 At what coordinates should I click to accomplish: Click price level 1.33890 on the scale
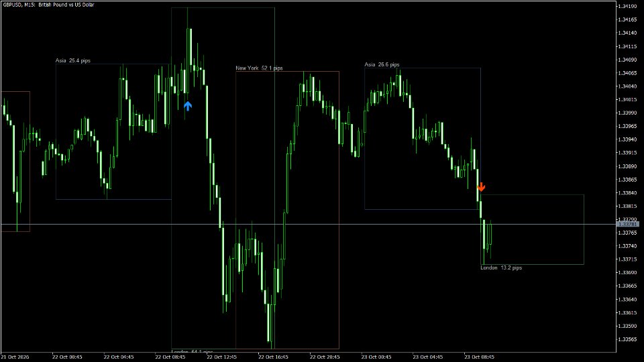629,166
